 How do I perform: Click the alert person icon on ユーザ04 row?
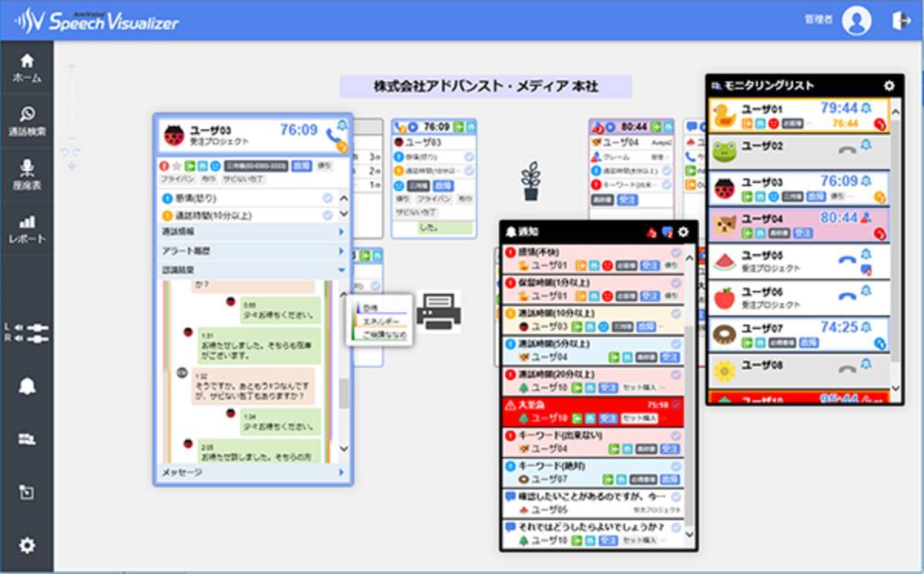[x=866, y=218]
